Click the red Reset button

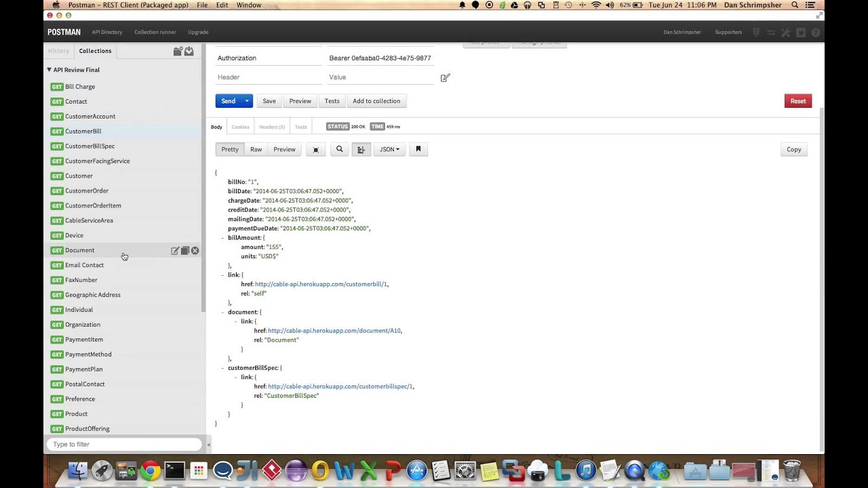(x=798, y=101)
